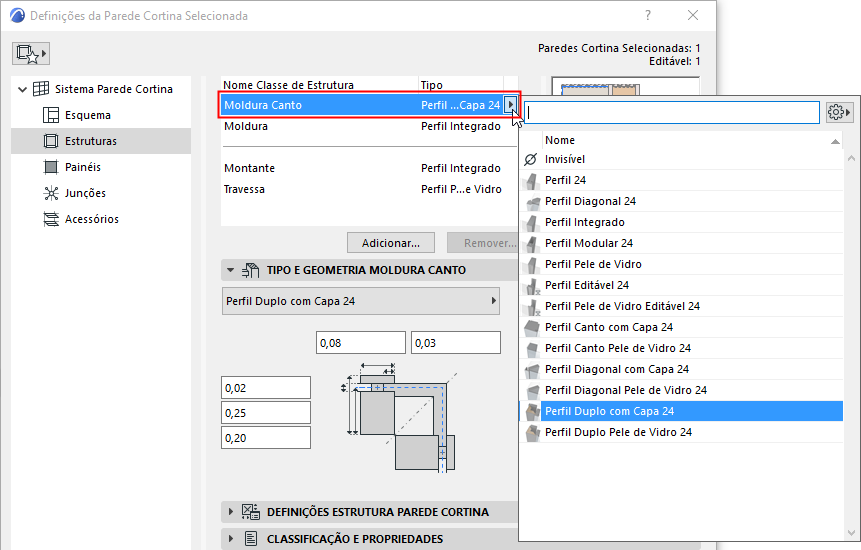This screenshot has height=550, width=861.
Task: Click the Perfil Diagonal 24 icon
Action: 532,201
